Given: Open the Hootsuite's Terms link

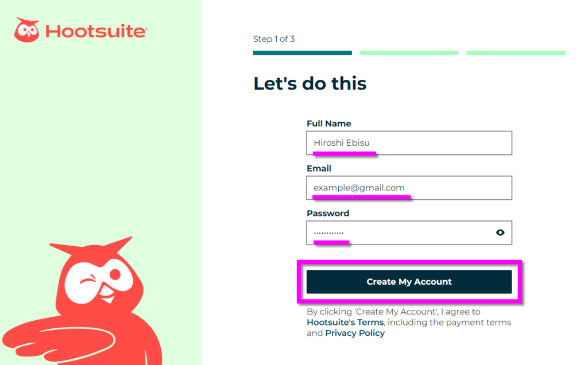Looking at the screenshot, I should click(345, 323).
